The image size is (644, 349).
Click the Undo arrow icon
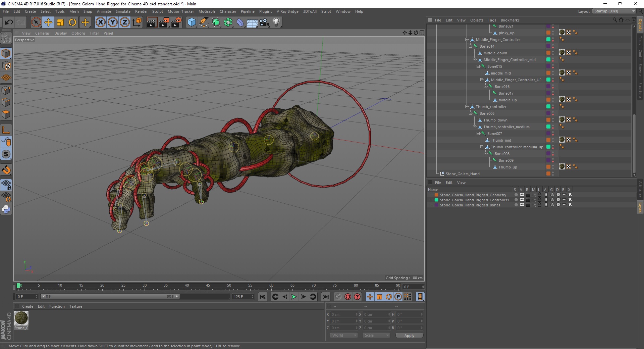[9, 22]
